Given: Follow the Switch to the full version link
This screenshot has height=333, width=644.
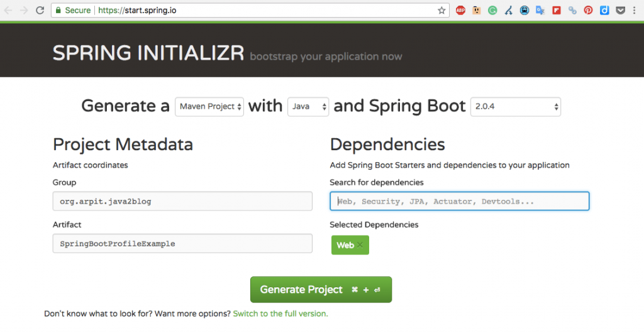Looking at the screenshot, I should point(280,314).
